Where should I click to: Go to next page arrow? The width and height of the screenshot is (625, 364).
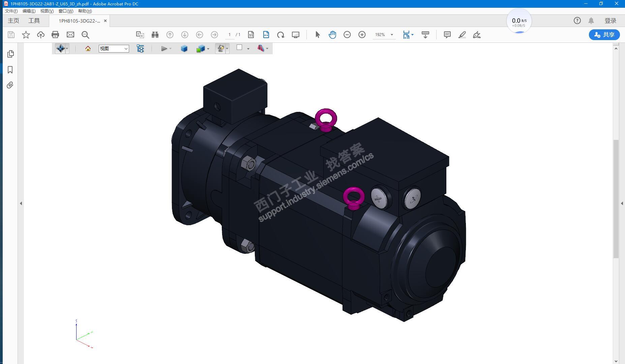tap(185, 35)
